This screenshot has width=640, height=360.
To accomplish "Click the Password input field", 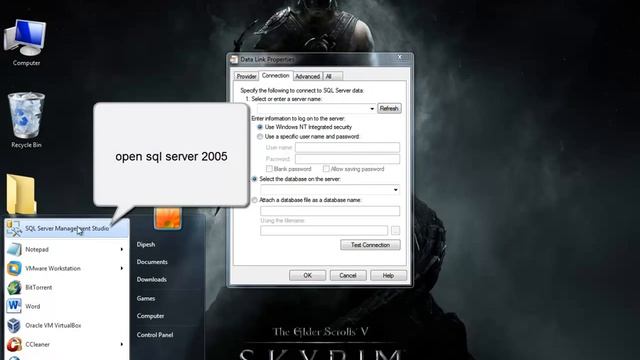I will (x=347, y=159).
